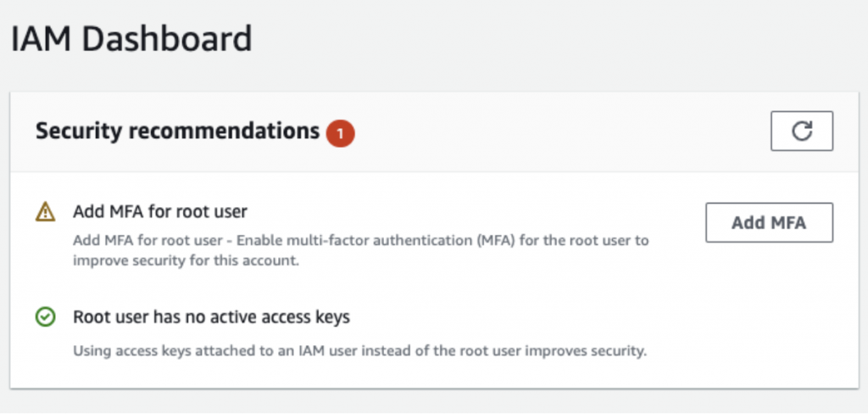Click the Security recommendations heading
Viewport: 868px width, 414px height.
[x=176, y=131]
